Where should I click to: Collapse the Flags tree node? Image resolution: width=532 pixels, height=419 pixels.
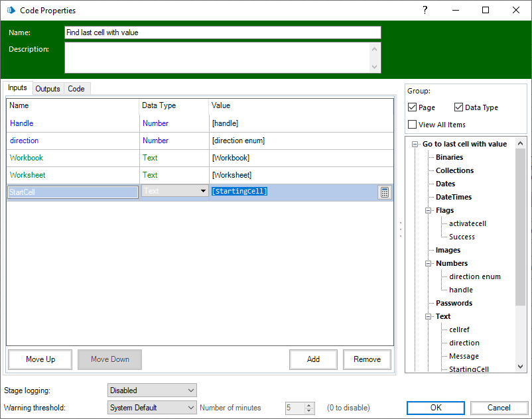428,210
